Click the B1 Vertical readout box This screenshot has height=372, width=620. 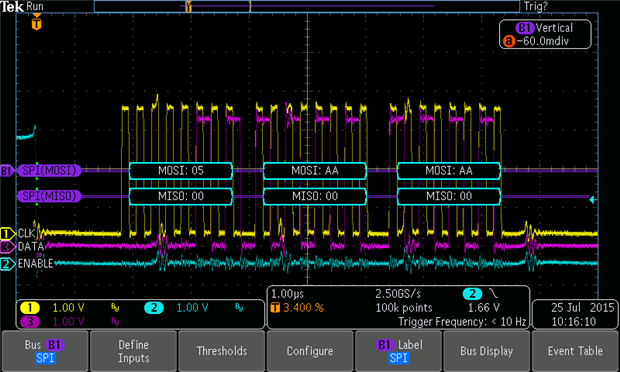[x=545, y=34]
